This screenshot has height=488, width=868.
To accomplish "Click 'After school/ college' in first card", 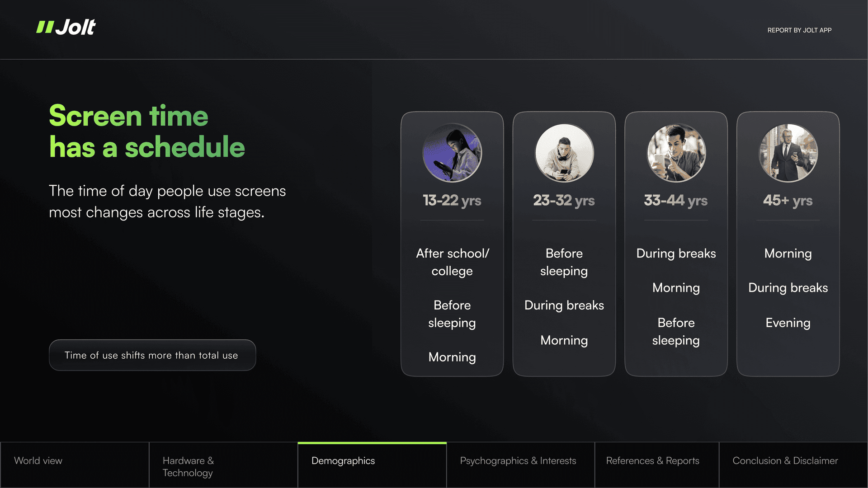I will (452, 262).
